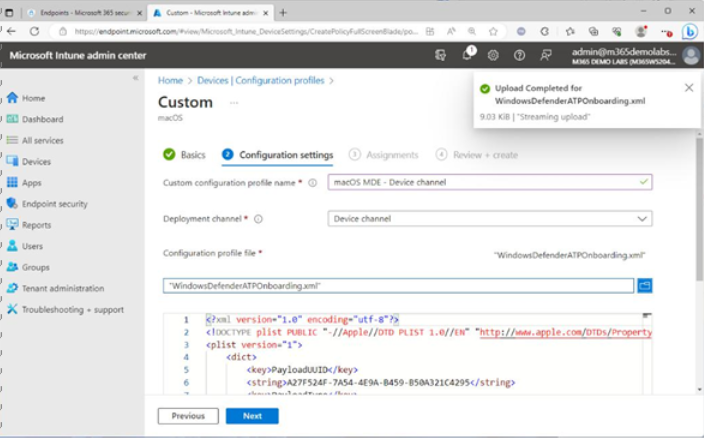This screenshot has height=439, width=704.
Task: Add page to favorites star
Action: pos(493,31)
